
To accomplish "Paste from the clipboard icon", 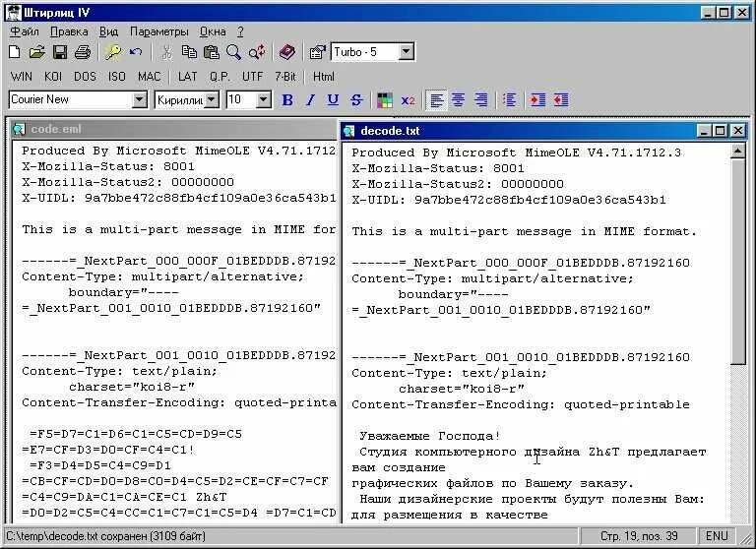I will pyautogui.click(x=212, y=51).
